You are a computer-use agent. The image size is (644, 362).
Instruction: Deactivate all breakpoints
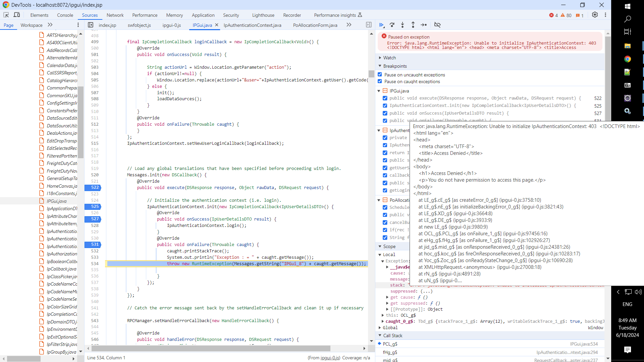pos(437,25)
